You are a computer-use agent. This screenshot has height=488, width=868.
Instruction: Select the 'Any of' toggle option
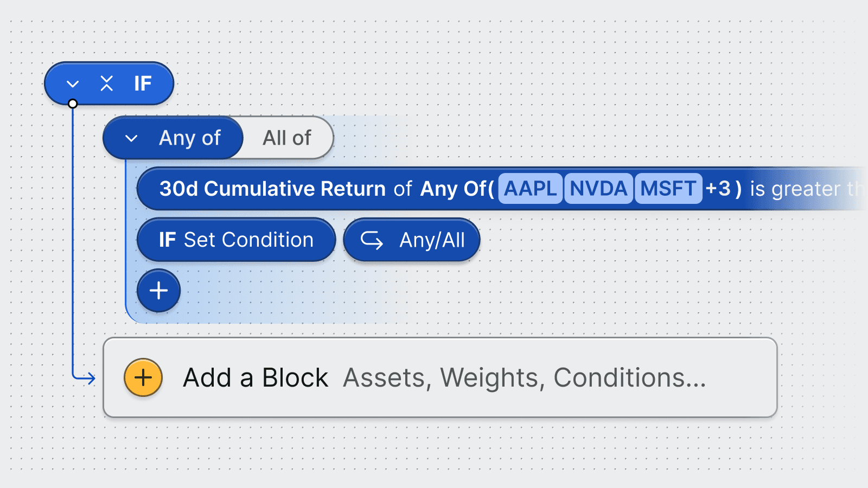[189, 138]
